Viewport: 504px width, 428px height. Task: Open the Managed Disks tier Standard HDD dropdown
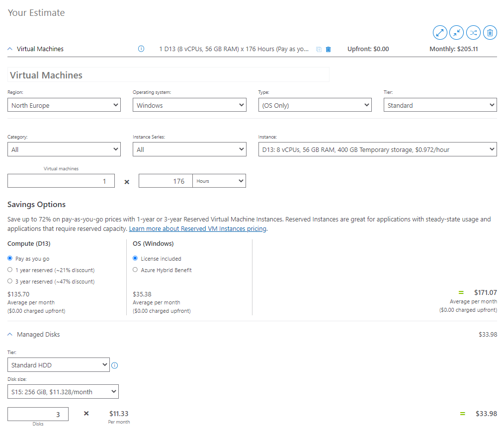[59, 365]
